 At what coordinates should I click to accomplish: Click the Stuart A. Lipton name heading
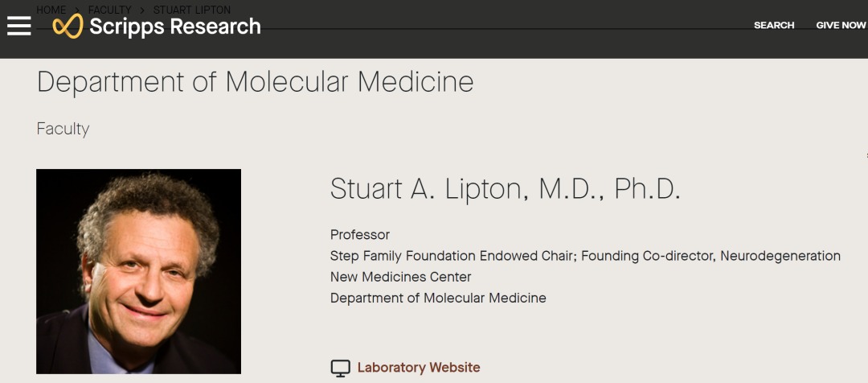pos(505,188)
